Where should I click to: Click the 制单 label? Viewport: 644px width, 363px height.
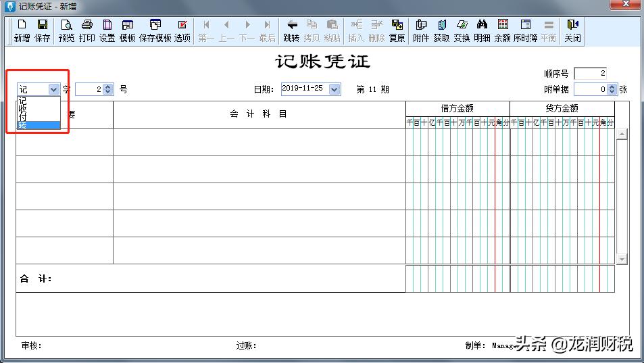coord(476,345)
